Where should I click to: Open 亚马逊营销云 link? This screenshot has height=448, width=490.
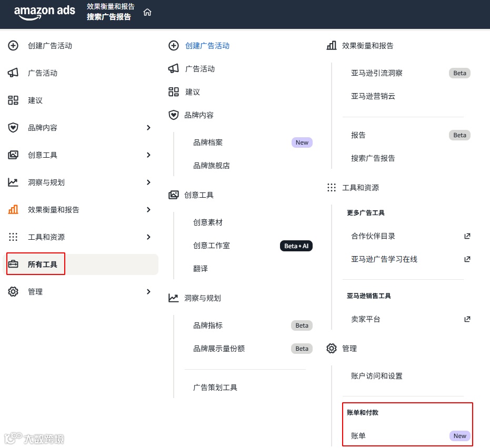click(x=373, y=96)
